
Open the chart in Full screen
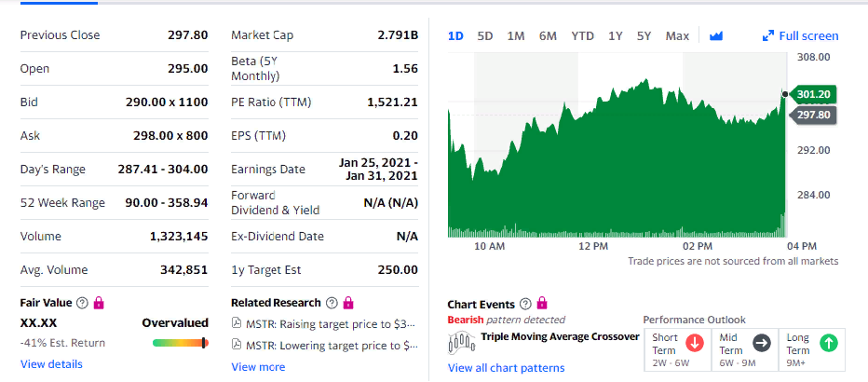tap(800, 36)
